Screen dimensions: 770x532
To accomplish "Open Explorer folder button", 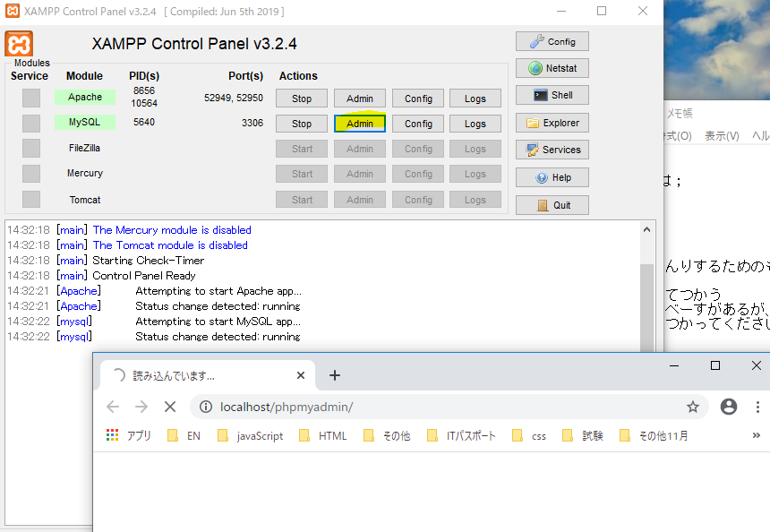I will tap(552, 123).
